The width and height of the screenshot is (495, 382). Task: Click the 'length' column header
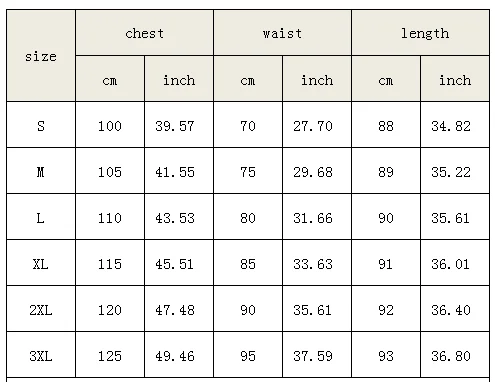421,33
